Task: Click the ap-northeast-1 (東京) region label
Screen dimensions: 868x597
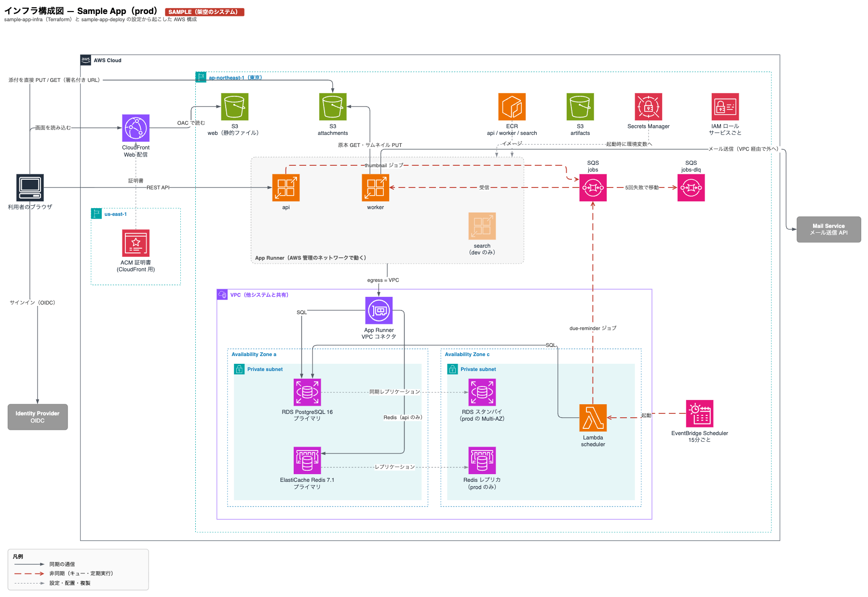Action: [x=235, y=78]
